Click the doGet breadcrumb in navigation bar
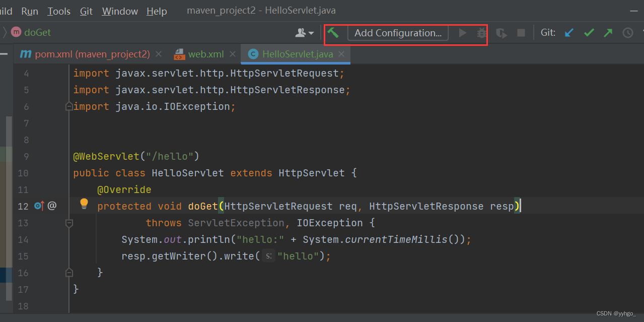 click(x=38, y=32)
